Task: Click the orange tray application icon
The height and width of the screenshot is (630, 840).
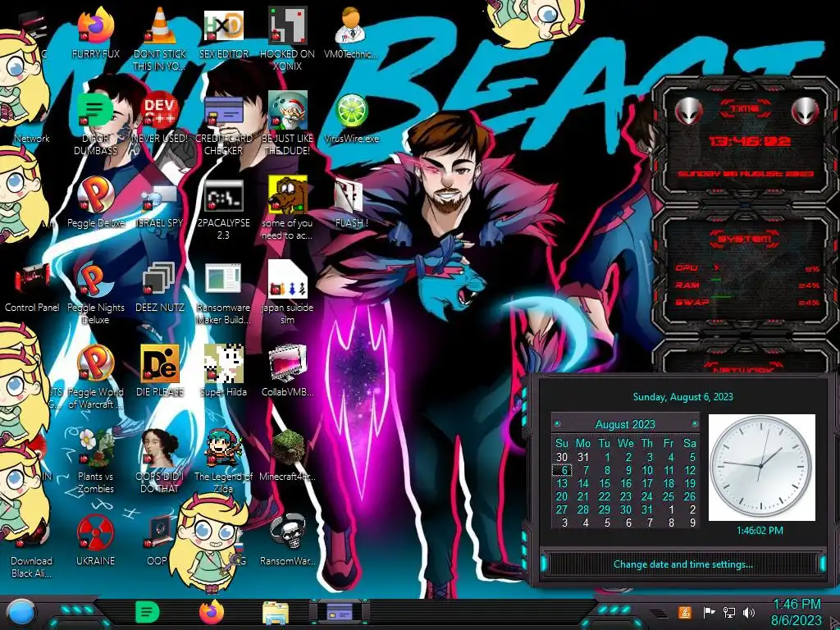Action: [685, 612]
